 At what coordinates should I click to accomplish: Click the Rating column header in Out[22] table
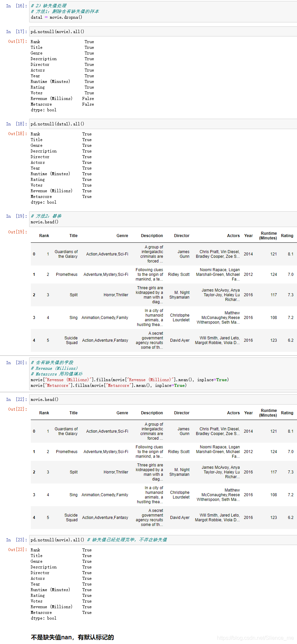point(287,413)
